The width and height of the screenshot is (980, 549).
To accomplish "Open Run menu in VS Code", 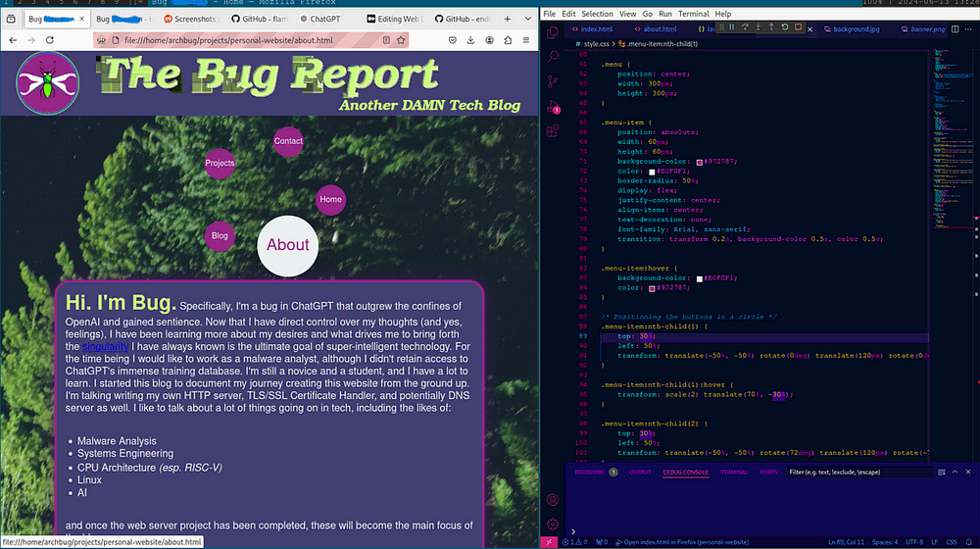I will (665, 14).
